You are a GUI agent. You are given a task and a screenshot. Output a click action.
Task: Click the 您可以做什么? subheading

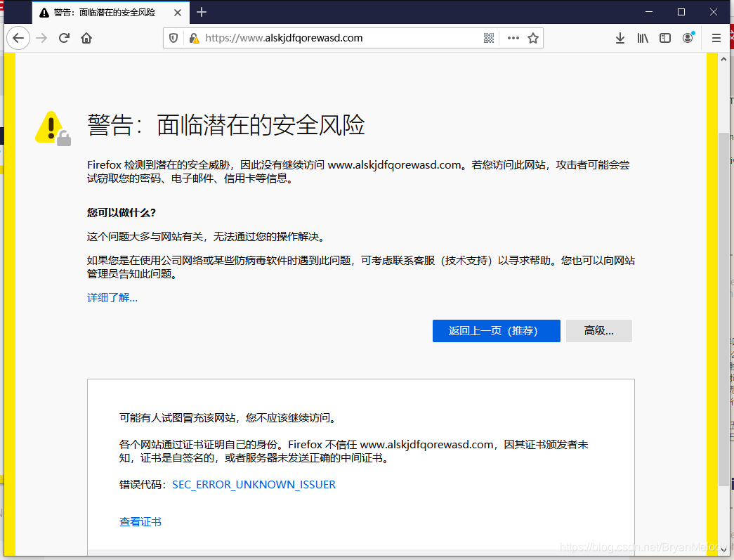[x=122, y=213]
